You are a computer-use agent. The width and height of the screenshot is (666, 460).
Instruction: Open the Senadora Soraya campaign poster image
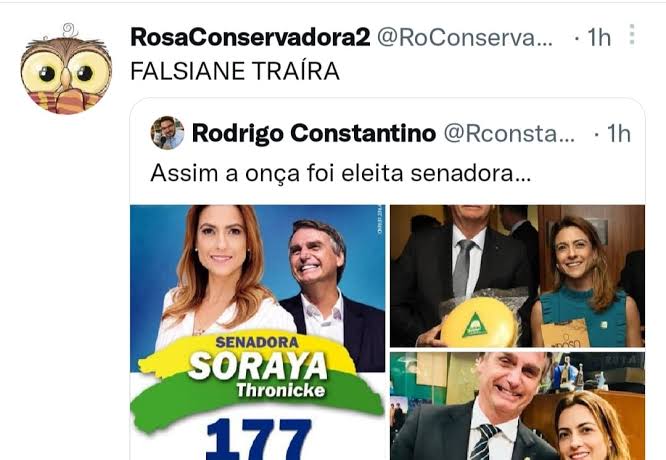pyautogui.click(x=258, y=332)
